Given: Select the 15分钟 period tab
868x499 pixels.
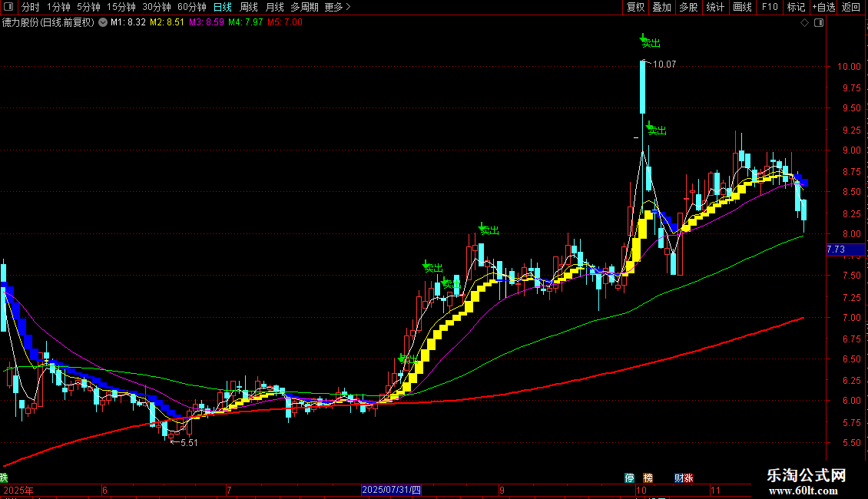Looking at the screenshot, I should click(x=121, y=7).
